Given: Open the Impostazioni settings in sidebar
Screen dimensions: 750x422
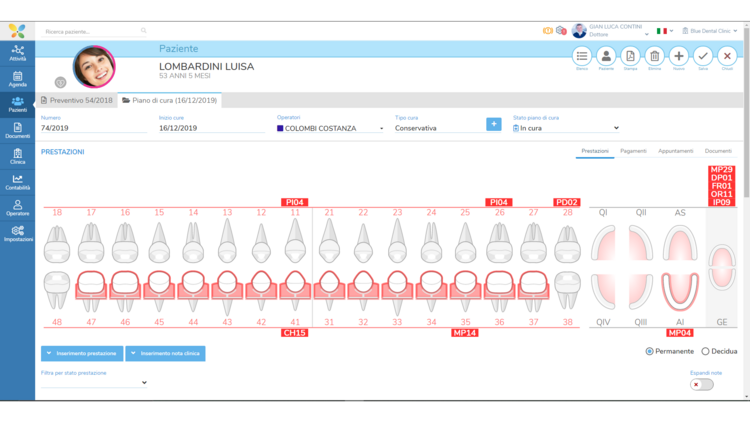Looking at the screenshot, I should coord(17,233).
